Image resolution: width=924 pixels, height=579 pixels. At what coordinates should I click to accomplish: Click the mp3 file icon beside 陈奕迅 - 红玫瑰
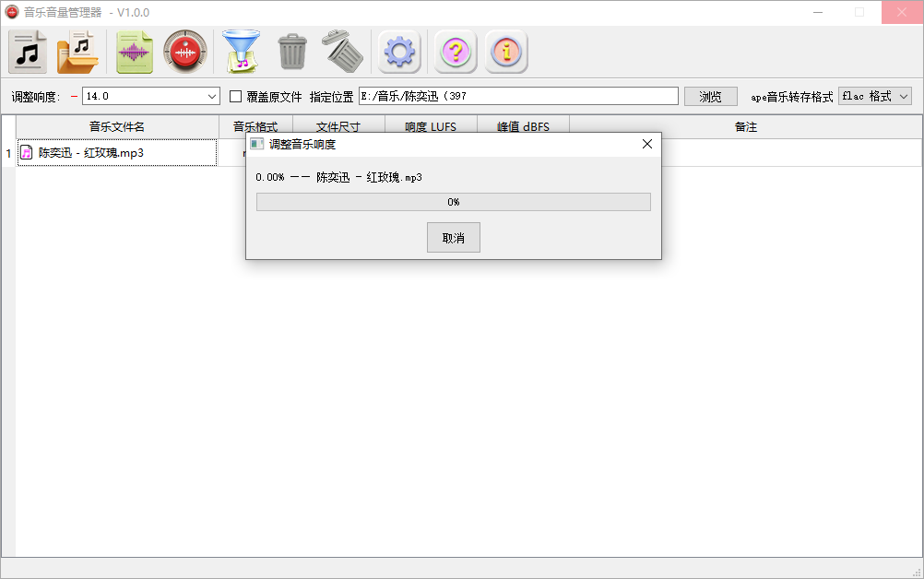click(27, 153)
